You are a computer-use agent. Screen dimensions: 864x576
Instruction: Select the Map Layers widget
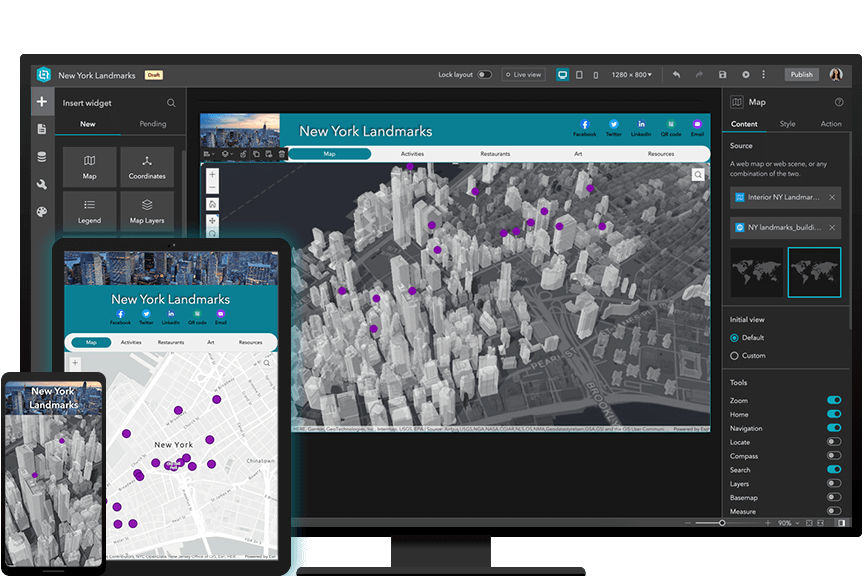(147, 211)
